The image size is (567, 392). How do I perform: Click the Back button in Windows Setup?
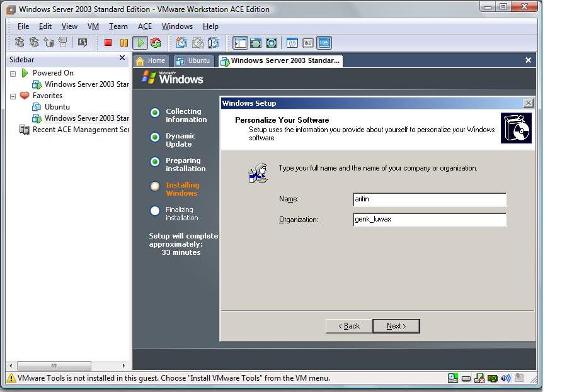tap(348, 326)
